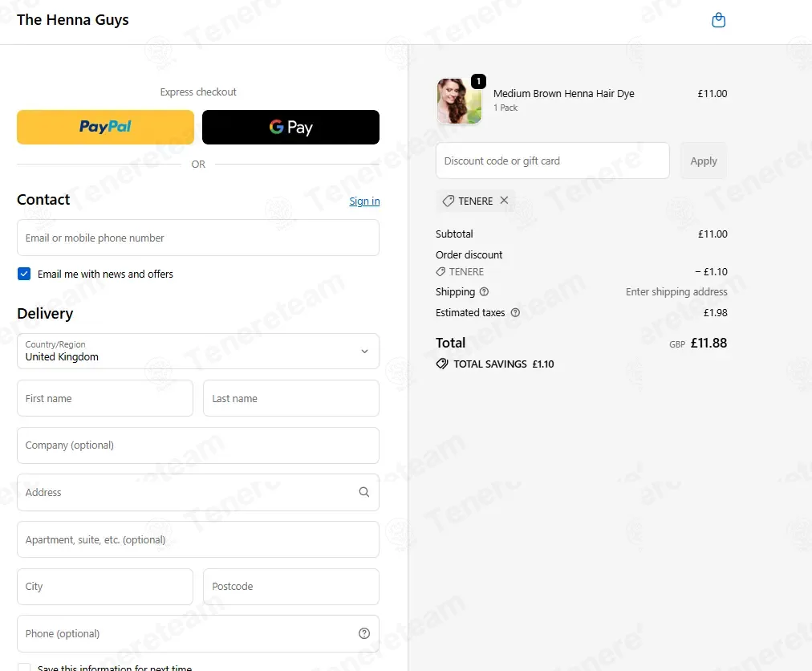Click the Subtotal label

[x=454, y=234]
